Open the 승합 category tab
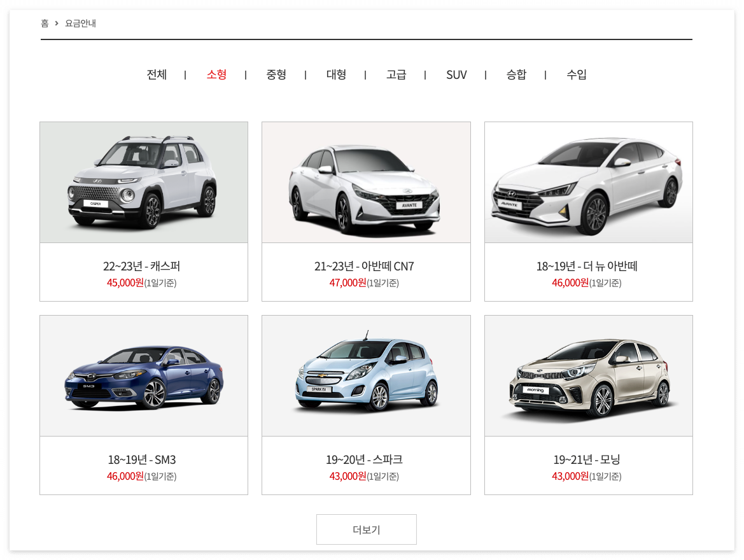The image size is (744, 560). 516,74
